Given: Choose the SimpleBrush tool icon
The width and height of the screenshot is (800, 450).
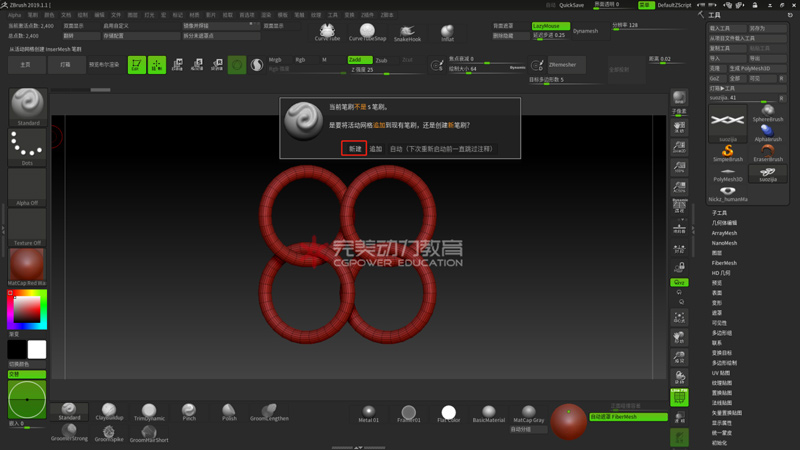Looking at the screenshot, I should coord(727,152).
